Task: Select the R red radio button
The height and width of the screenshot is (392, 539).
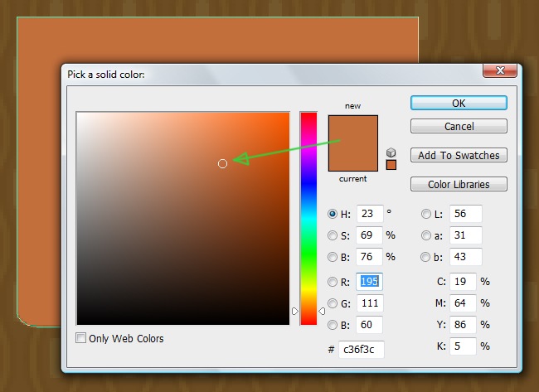Action: tap(333, 281)
